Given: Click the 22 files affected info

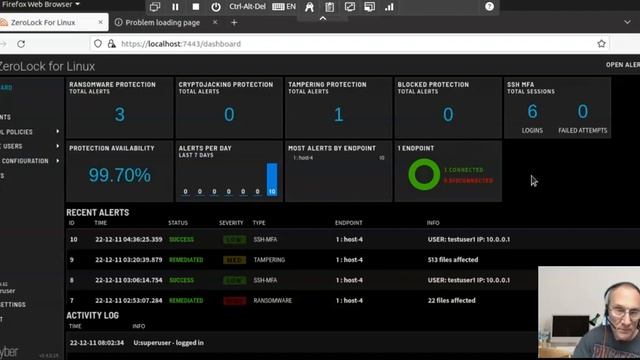Looking at the screenshot, I should (451, 300).
